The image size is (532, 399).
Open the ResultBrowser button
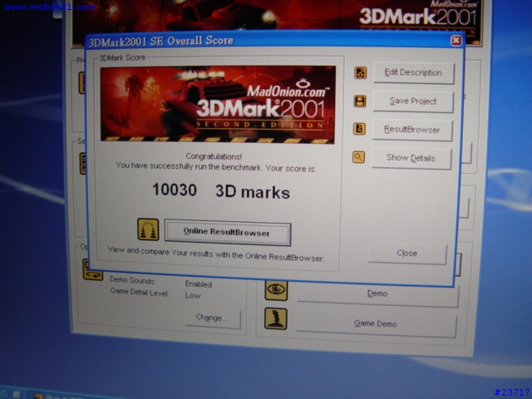[412, 130]
